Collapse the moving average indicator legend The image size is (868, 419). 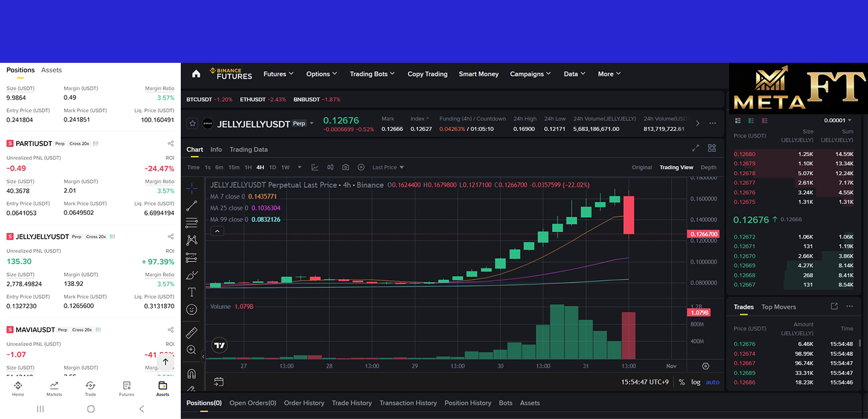(x=217, y=231)
